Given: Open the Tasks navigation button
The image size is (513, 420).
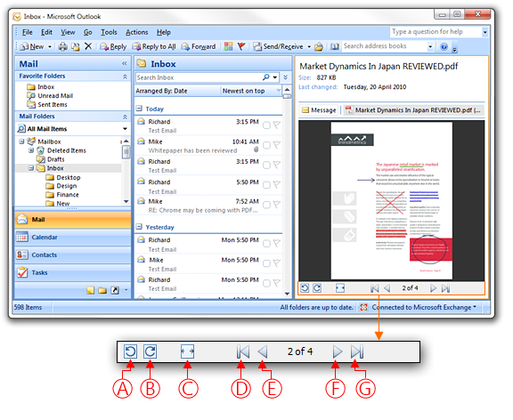Looking at the screenshot, I should point(73,272).
